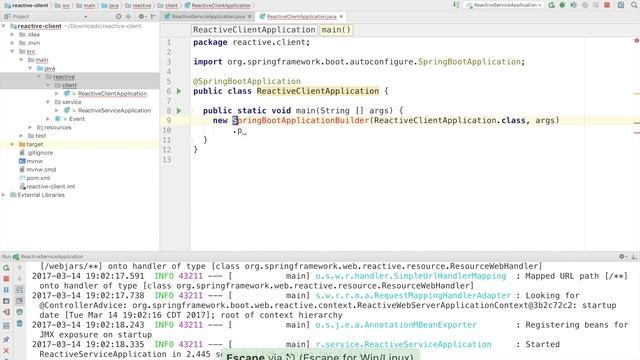Click the run gutter arrow on line 6
This screenshot has height=360, width=640.
(179, 91)
